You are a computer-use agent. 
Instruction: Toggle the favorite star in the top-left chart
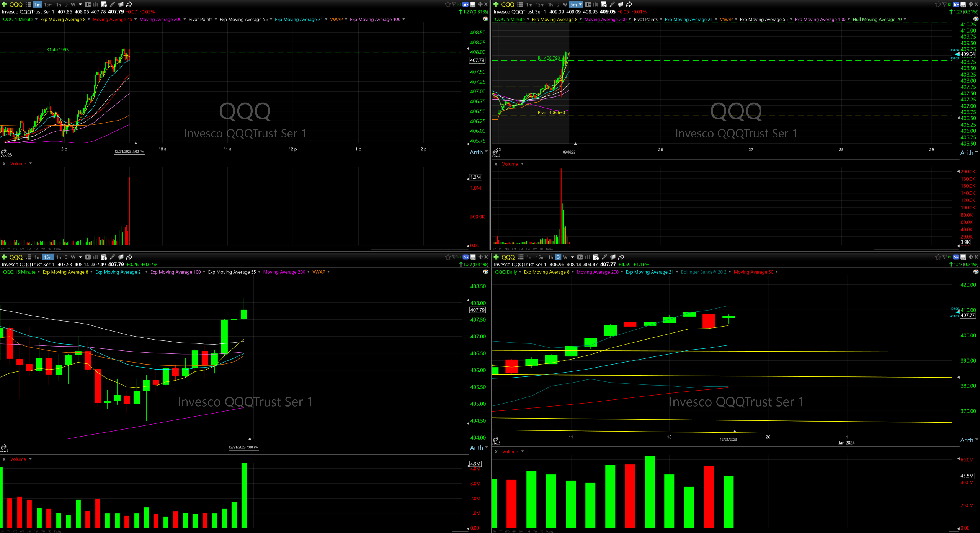tap(448, 4)
